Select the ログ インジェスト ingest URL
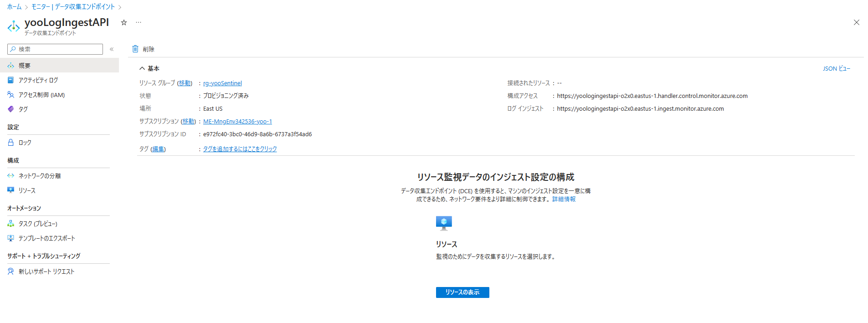This screenshot has height=323, width=868. [x=640, y=108]
